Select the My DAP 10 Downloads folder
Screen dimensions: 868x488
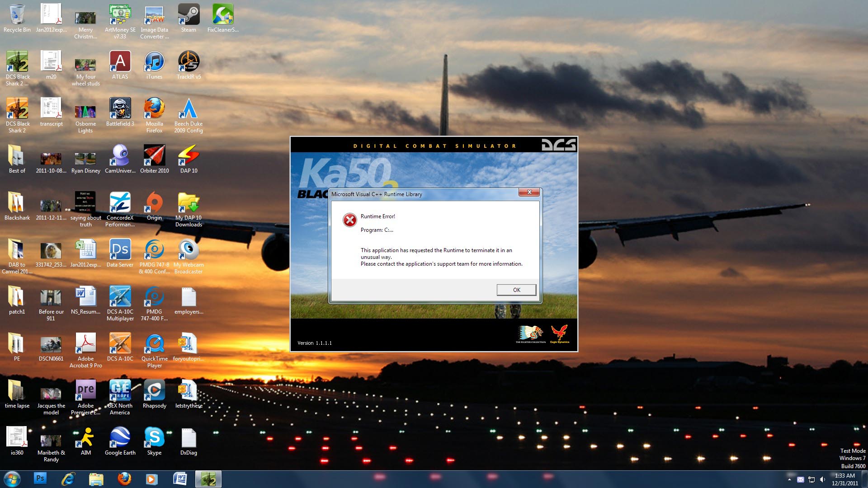pyautogui.click(x=189, y=209)
